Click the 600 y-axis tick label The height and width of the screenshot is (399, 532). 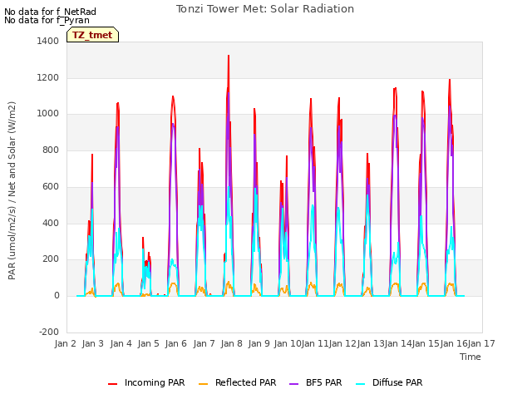click(x=51, y=186)
